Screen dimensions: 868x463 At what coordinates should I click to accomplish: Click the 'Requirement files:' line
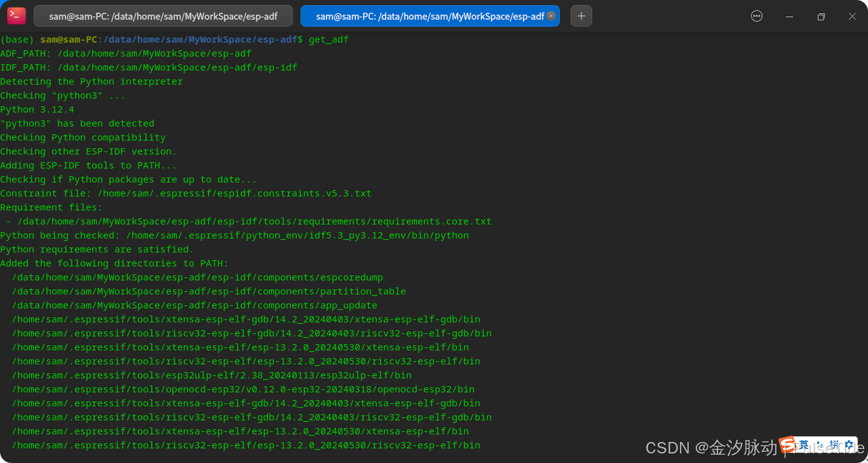point(51,207)
